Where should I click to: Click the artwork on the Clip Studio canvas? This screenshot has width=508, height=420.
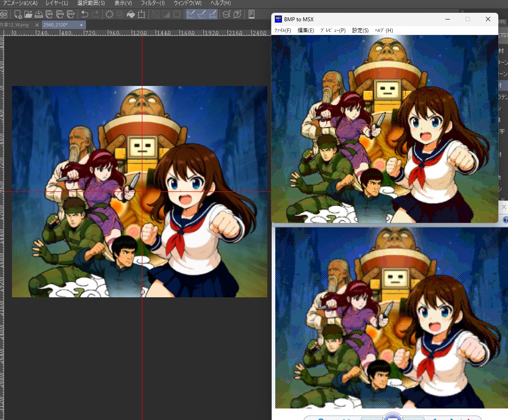click(x=140, y=191)
